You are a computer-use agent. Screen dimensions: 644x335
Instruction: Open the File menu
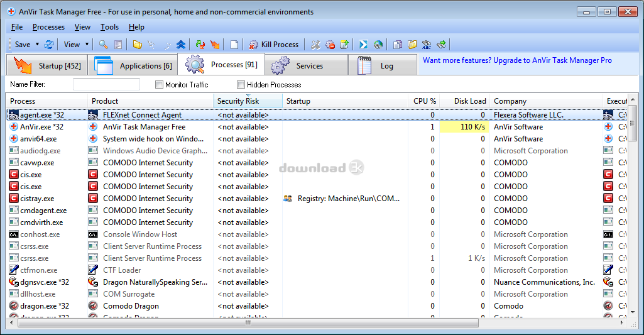coord(17,27)
